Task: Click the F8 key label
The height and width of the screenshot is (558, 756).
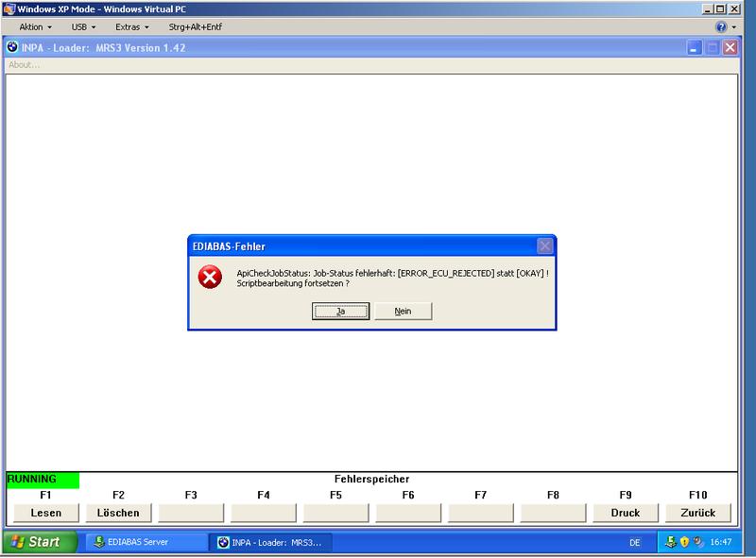Action: [553, 495]
